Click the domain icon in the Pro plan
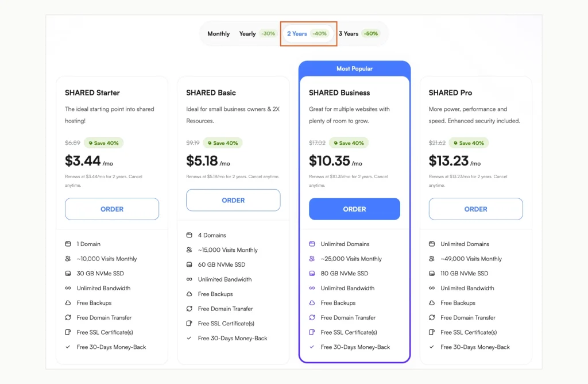Viewport: 588px width, 384px height. click(432, 244)
